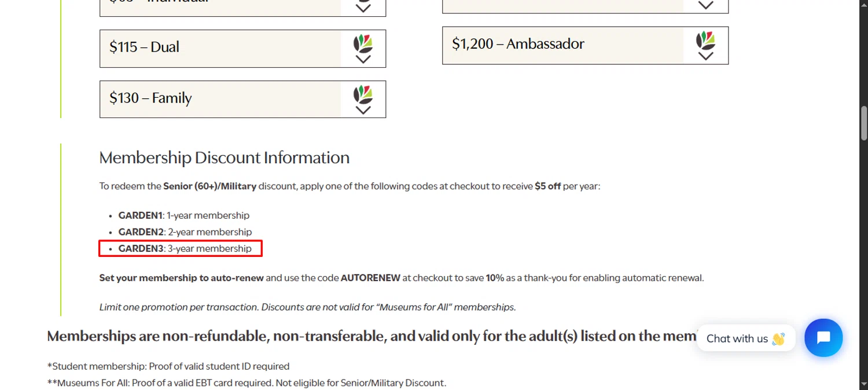Select the $1,200 – Ambassador membership label
Screen dimensions: 868x390
(518, 44)
